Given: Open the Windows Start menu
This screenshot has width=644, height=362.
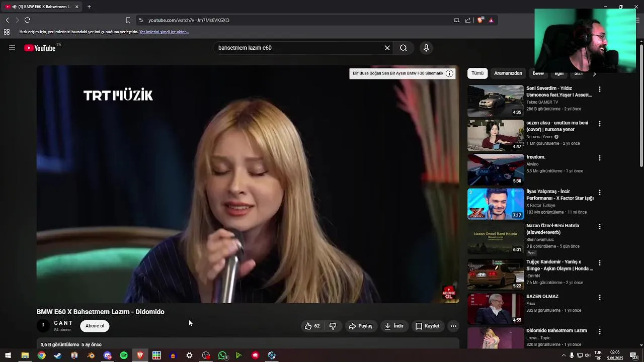Looking at the screenshot, I should point(8,355).
